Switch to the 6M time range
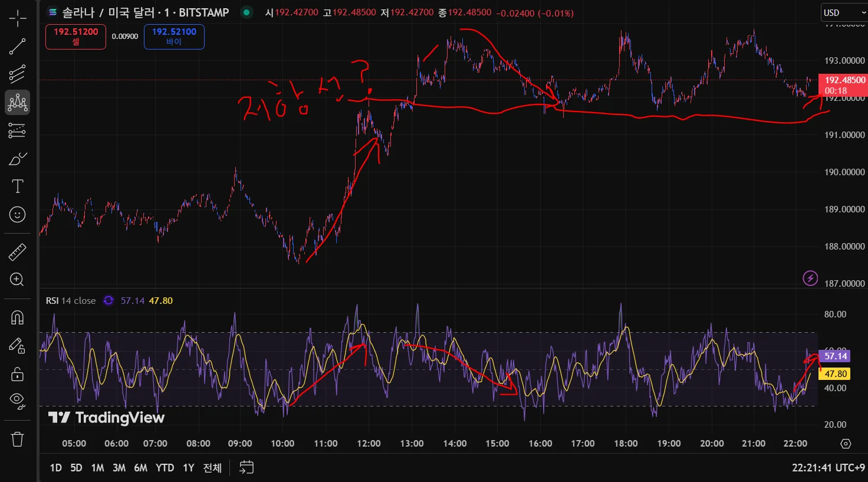The image size is (868, 482). (140, 468)
